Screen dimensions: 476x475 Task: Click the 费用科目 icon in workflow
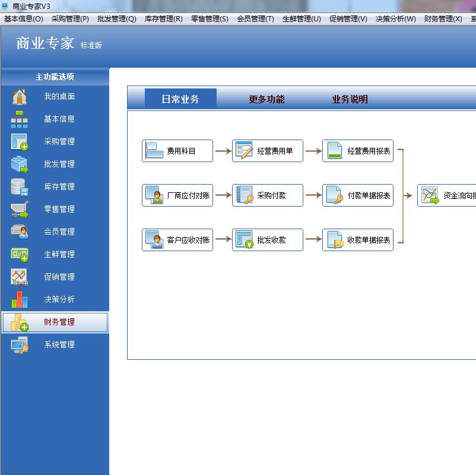click(154, 151)
